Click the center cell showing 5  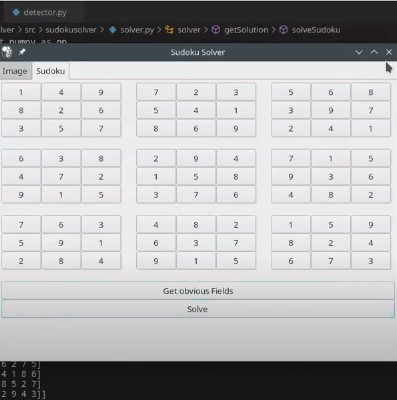tap(196, 177)
